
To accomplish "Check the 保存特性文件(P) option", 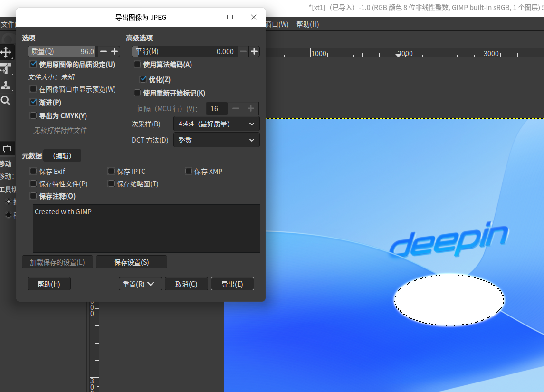I will click(33, 183).
